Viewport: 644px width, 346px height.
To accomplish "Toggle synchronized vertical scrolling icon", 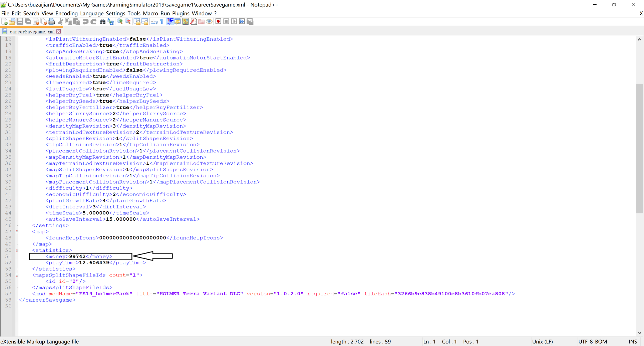I will pos(137,22).
